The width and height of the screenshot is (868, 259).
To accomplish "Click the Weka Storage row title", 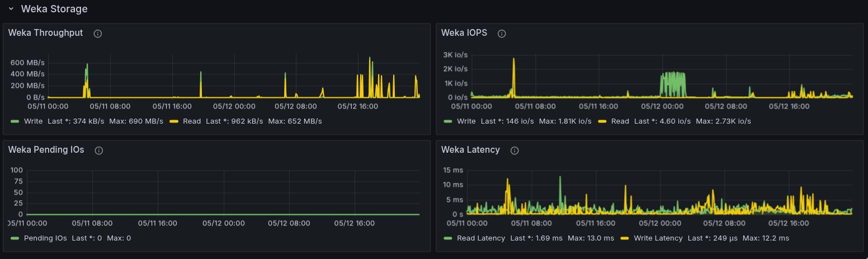I will (x=54, y=9).
